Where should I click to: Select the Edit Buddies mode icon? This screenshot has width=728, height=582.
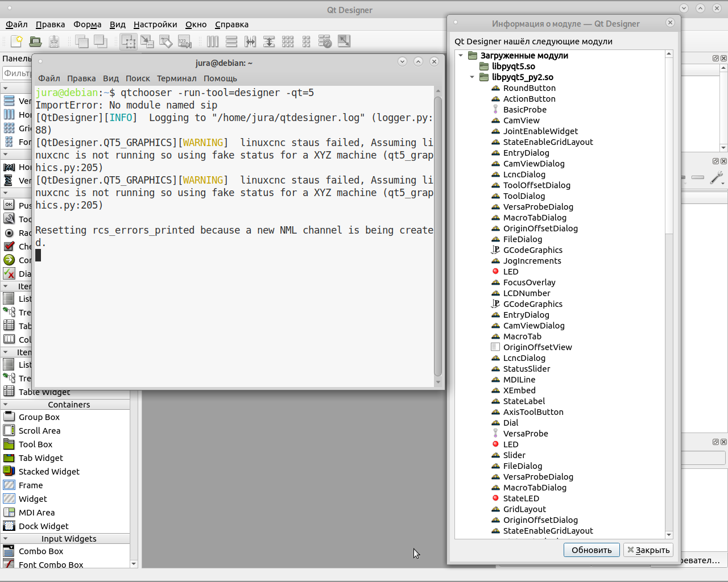coord(166,41)
